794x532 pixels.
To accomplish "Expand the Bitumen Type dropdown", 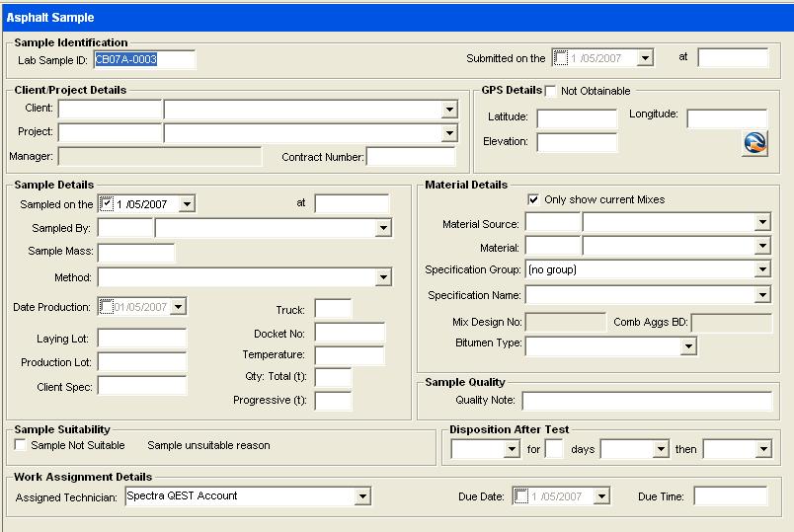I will (688, 346).
